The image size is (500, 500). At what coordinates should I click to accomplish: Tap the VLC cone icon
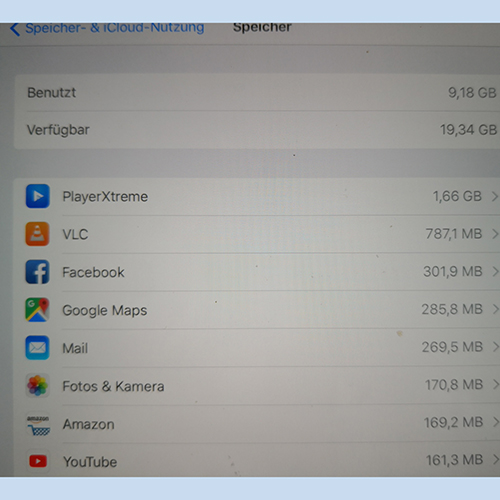point(37,234)
